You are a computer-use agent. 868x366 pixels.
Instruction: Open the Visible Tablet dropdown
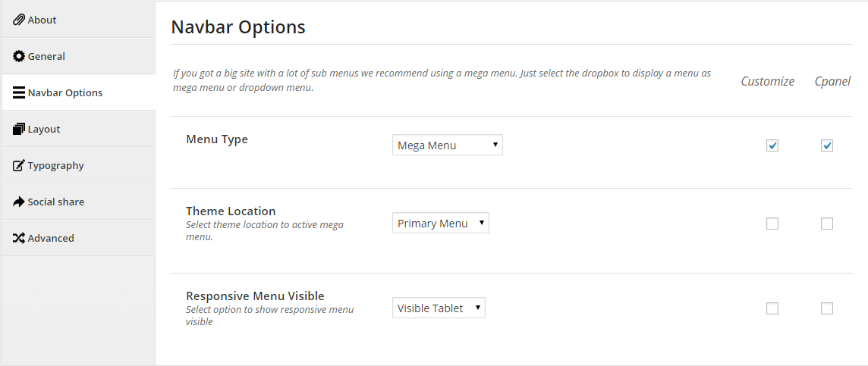(x=439, y=308)
